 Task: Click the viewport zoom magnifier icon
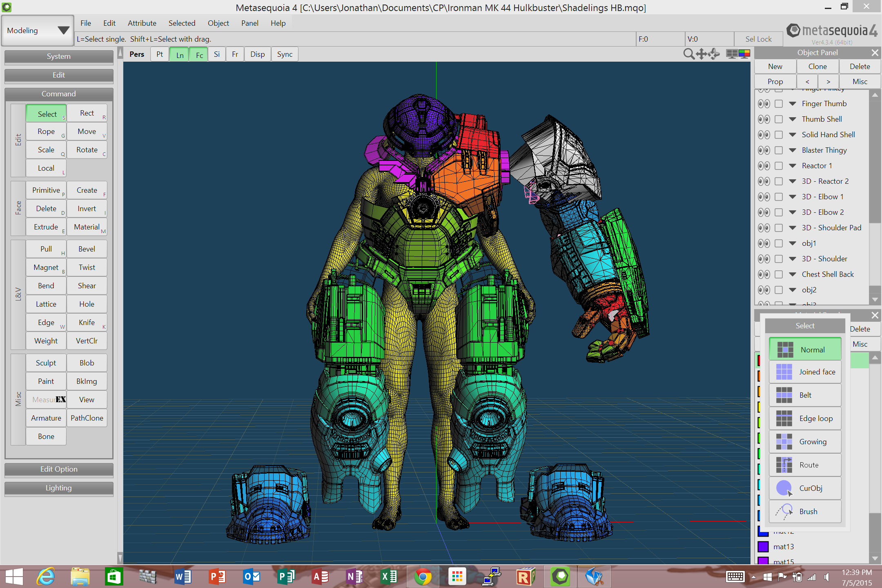(689, 54)
